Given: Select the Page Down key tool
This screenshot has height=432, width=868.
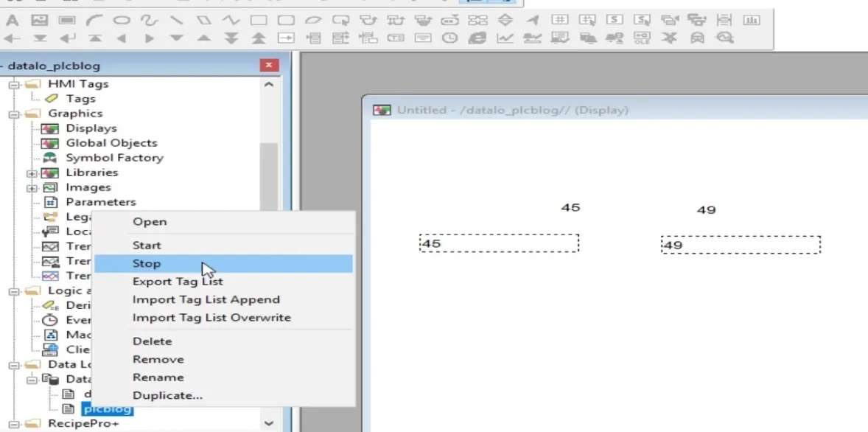Looking at the screenshot, I should (x=231, y=39).
